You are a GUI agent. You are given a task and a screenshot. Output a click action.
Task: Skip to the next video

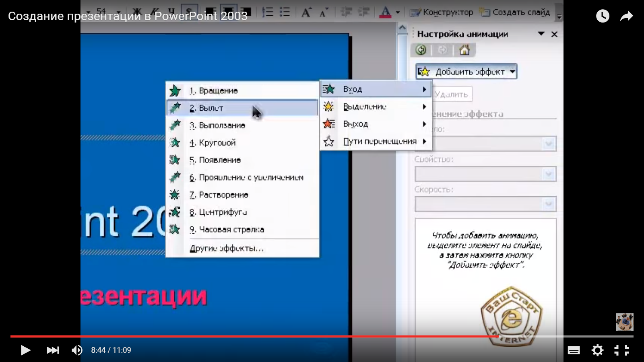53,350
